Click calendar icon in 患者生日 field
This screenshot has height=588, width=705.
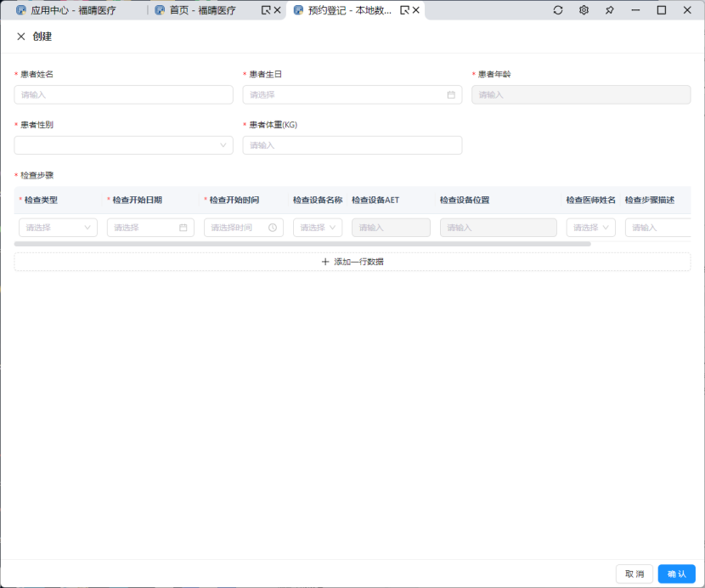click(451, 94)
